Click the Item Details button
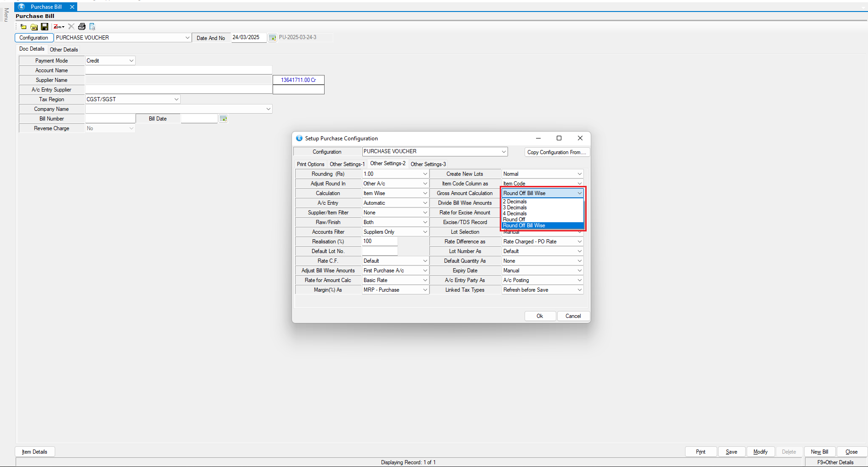The image size is (868, 467). coord(35,452)
